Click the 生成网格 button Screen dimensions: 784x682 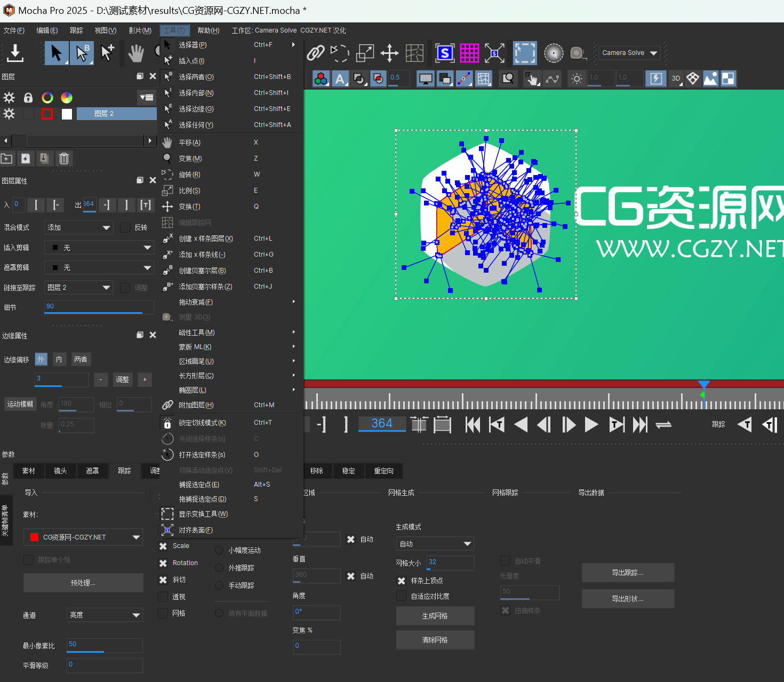tap(435, 616)
